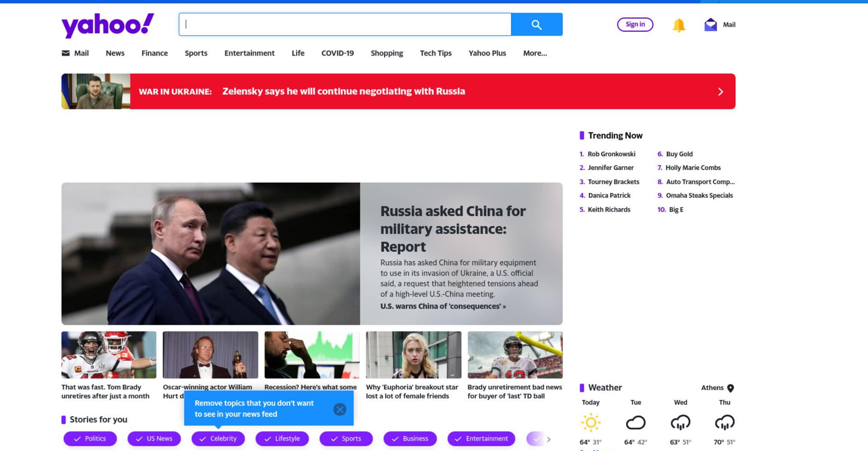This screenshot has height=451, width=868.
Task: Open the notifications bell icon
Action: [679, 25]
